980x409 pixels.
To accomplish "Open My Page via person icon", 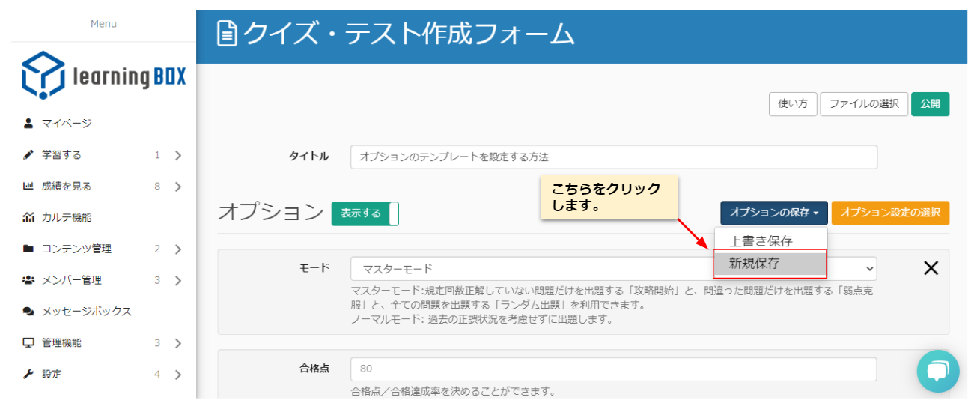I will coord(28,124).
